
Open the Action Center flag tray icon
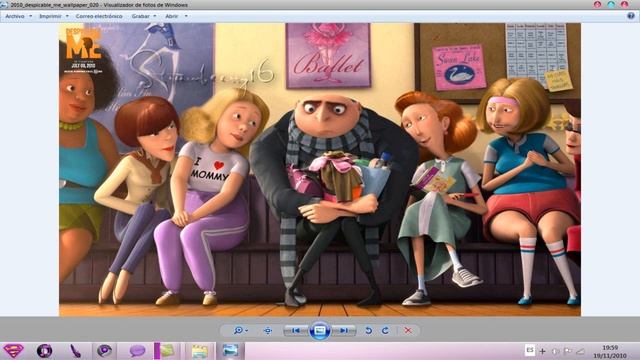tap(568, 351)
